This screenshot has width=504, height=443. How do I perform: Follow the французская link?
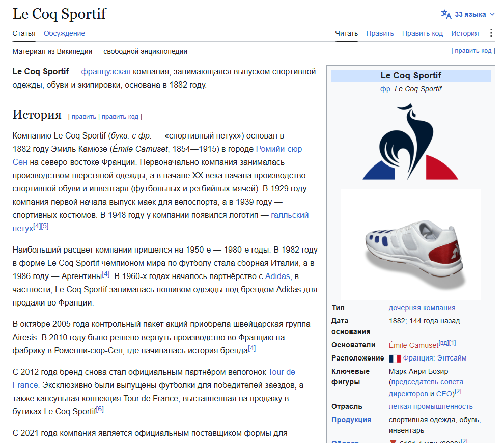(106, 72)
